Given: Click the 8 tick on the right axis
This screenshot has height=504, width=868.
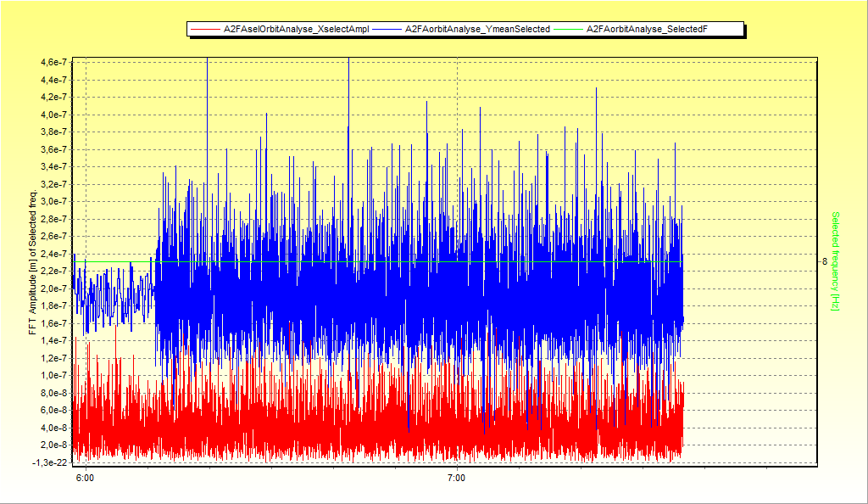Looking at the screenshot, I should (x=824, y=261).
